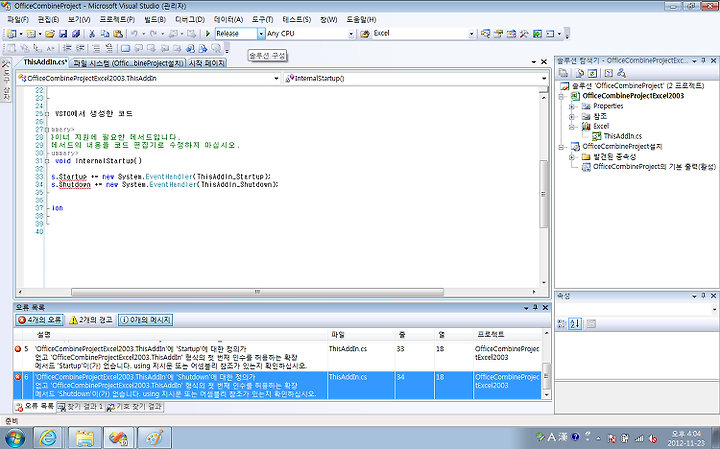Sort error list by the 설명 column header
This screenshot has width=720, height=449.
click(x=181, y=335)
